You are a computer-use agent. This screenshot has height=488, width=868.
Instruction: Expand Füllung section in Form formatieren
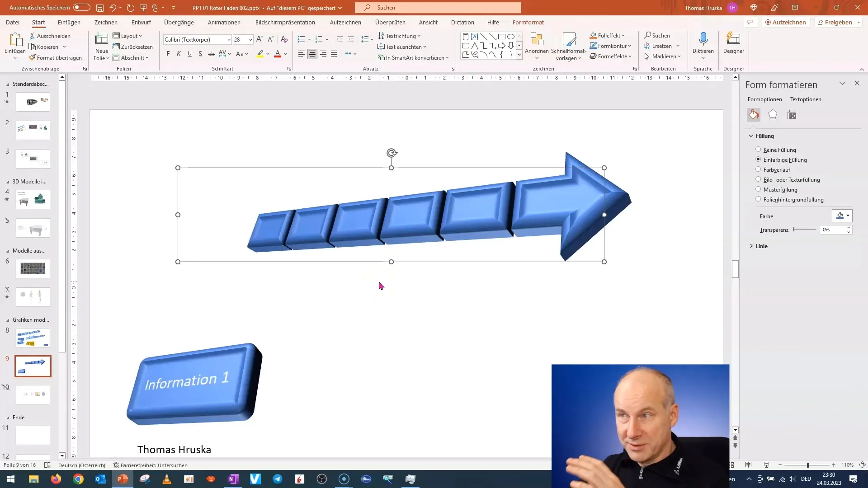coord(752,135)
